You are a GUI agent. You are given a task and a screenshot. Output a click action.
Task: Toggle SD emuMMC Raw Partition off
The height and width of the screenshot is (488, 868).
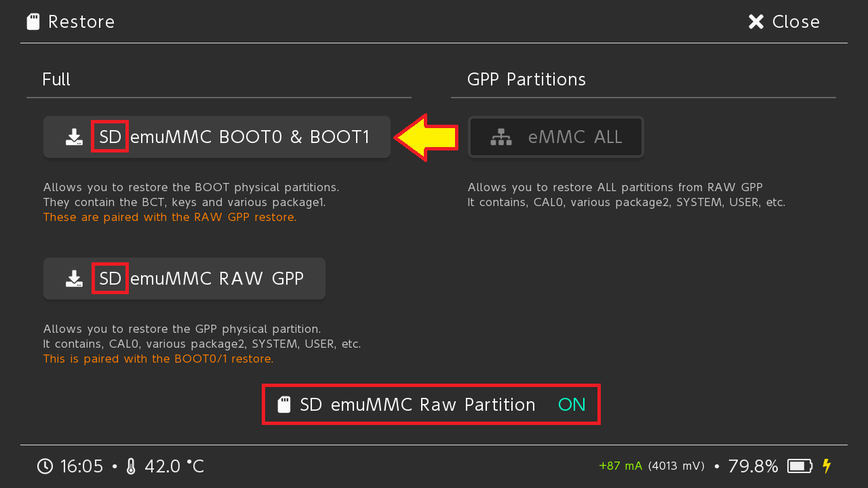[x=431, y=405]
